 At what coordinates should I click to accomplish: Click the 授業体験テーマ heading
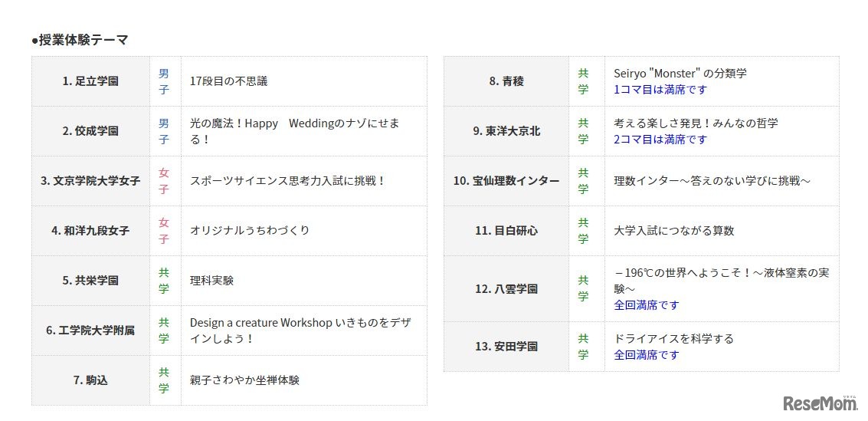pyautogui.click(x=80, y=40)
